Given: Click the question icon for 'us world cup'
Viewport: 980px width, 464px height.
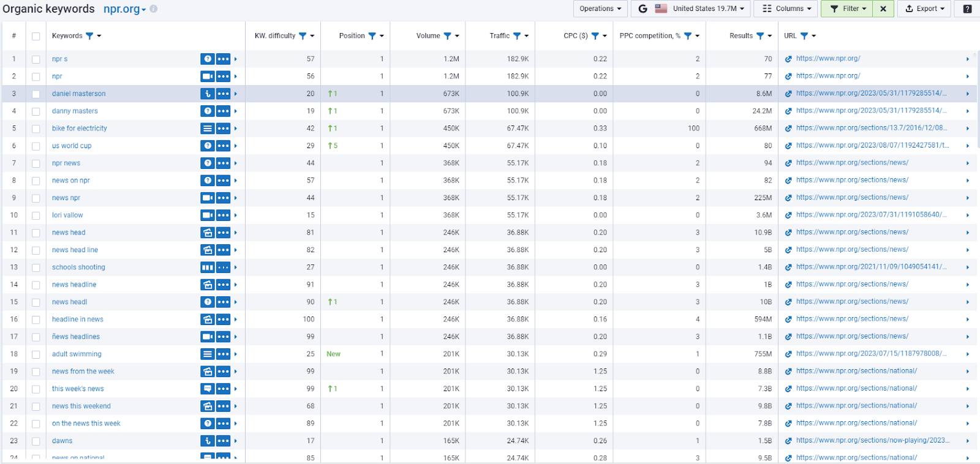Looking at the screenshot, I should pyautogui.click(x=208, y=146).
